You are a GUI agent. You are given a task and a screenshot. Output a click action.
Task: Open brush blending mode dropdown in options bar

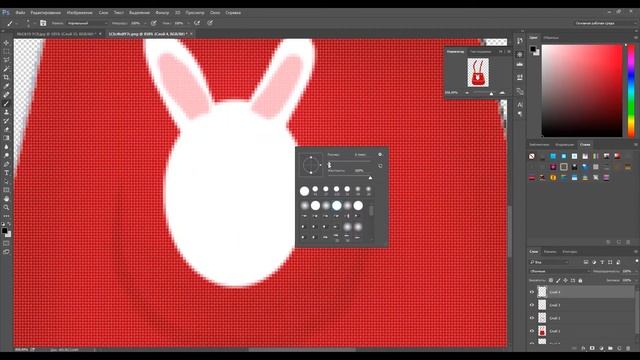click(x=87, y=23)
